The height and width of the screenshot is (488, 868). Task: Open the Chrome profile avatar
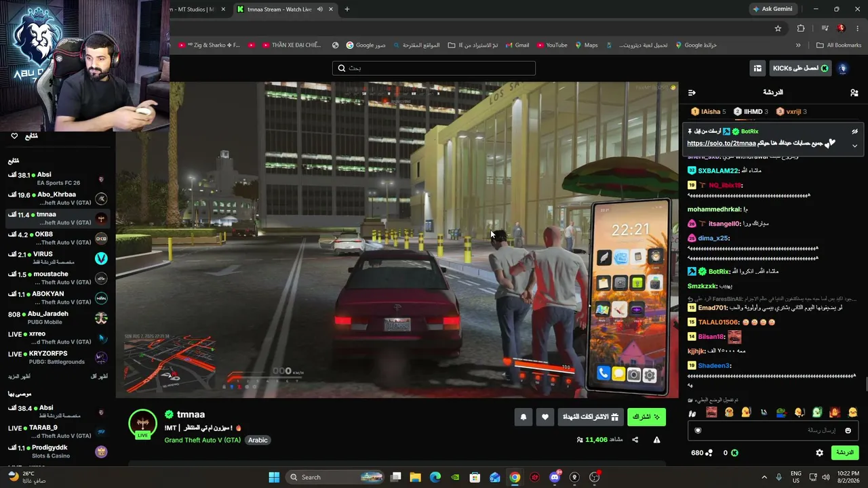[x=841, y=28]
